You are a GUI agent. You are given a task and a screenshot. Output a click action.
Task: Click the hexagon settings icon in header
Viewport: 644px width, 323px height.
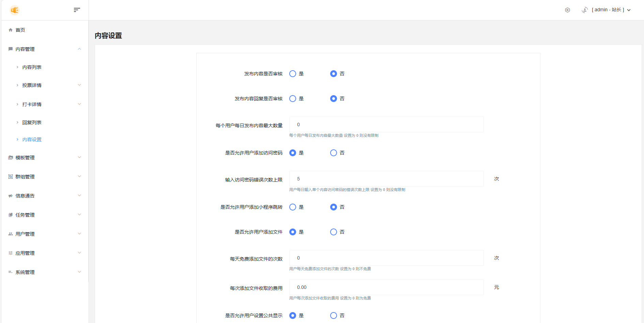(567, 10)
